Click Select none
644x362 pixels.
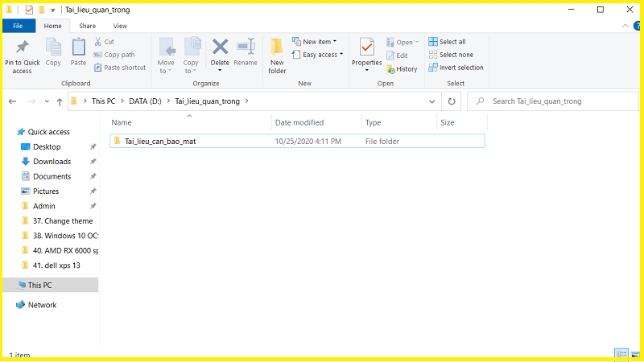451,55
